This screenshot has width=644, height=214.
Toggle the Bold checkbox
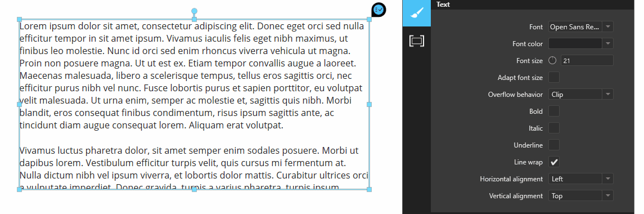coord(554,111)
